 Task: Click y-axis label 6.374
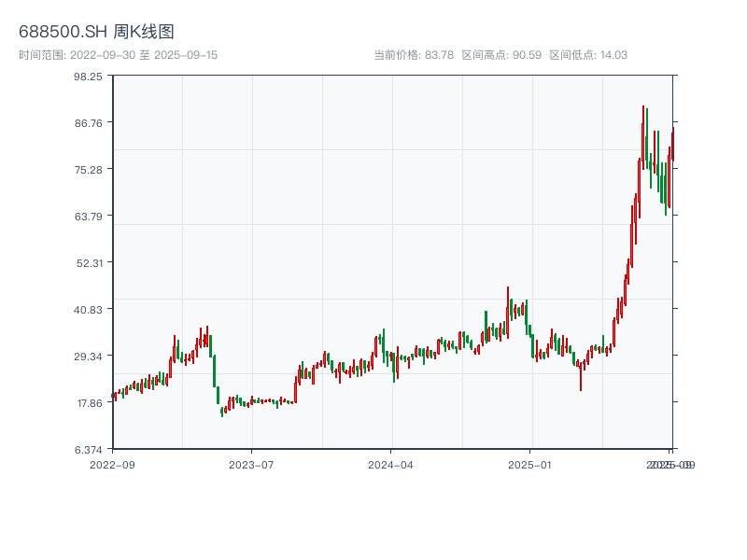point(88,450)
